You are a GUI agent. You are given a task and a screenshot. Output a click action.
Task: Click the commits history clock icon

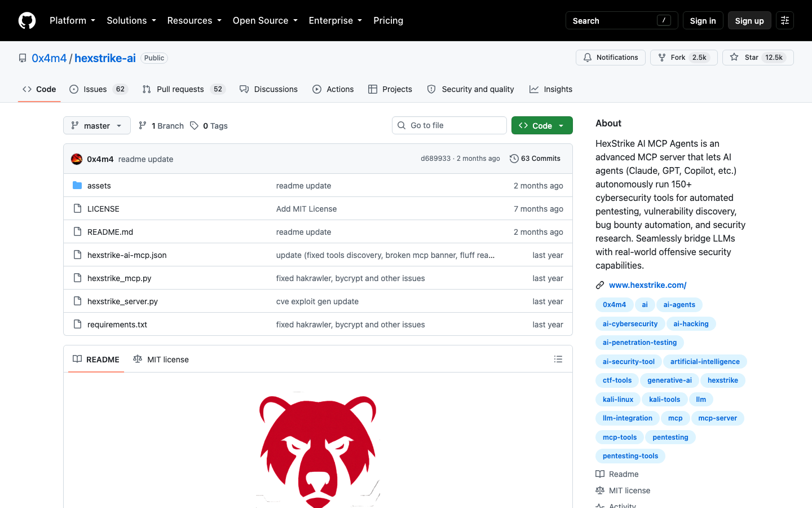click(x=514, y=159)
